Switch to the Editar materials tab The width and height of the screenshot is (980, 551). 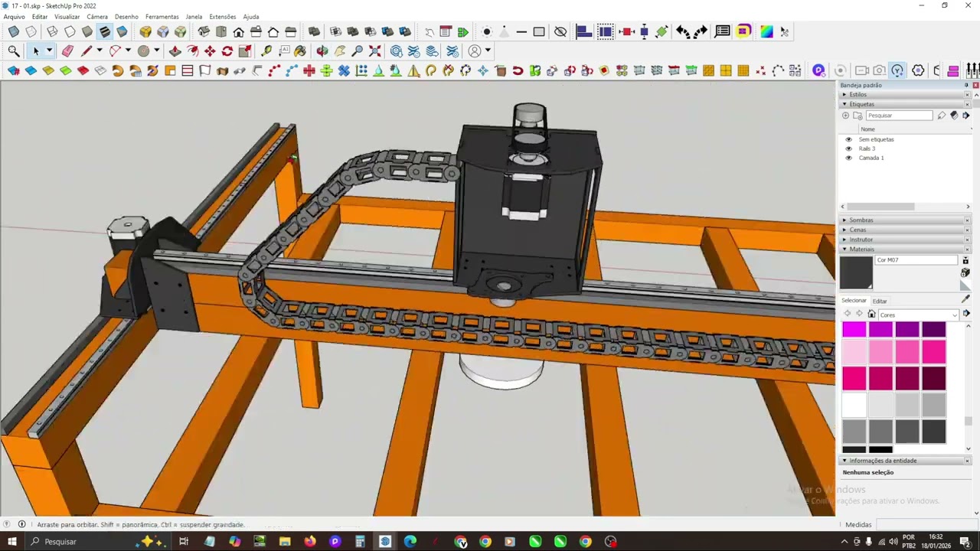pyautogui.click(x=880, y=302)
